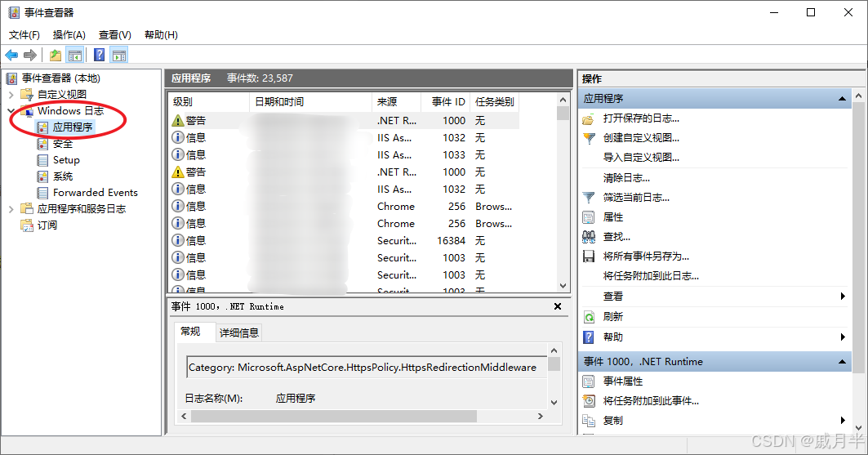Click the actions pane scroll-down arrow
Viewport: 868px width, 455px height.
(858, 427)
